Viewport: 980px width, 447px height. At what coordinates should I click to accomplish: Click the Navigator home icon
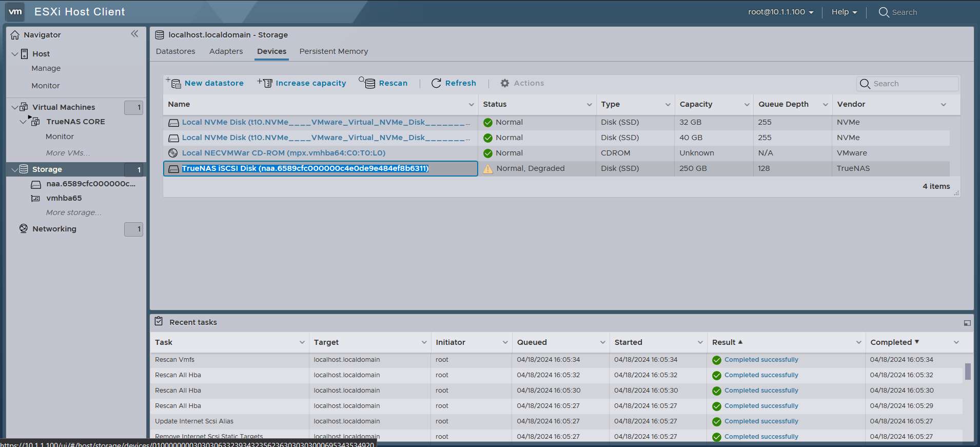click(x=15, y=35)
